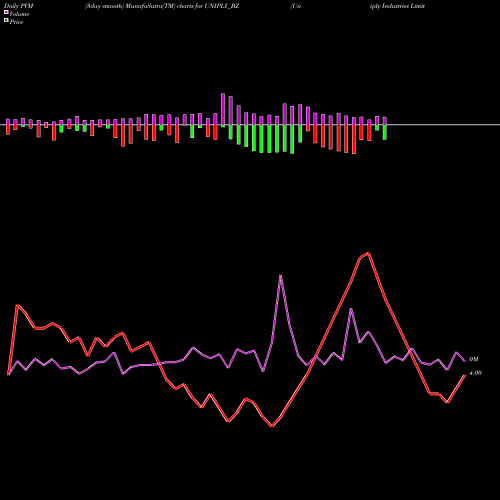Click the Price legend color swatch
Screen dimensions: 500x500
tap(6, 21)
